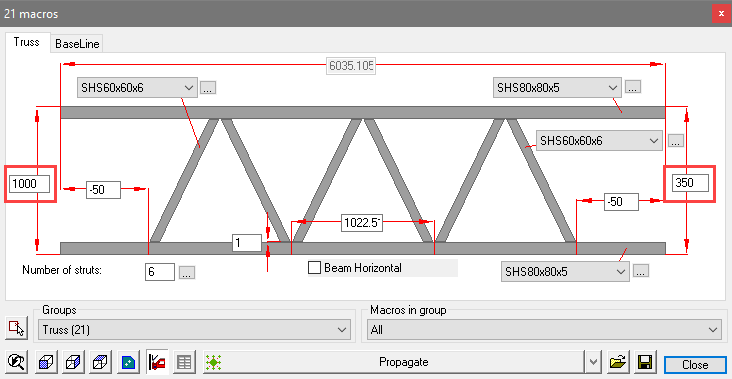Switch to the BaseLine tab
The width and height of the screenshot is (732, 379).
(x=77, y=44)
